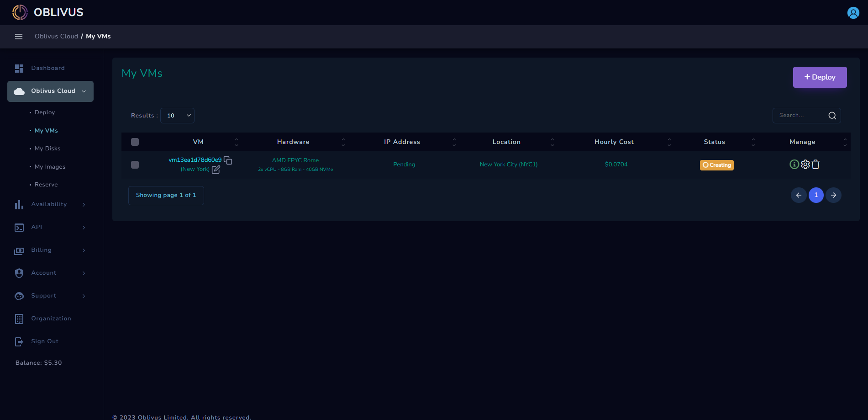
Task: Sort table by Manage column
Action: (x=845, y=142)
